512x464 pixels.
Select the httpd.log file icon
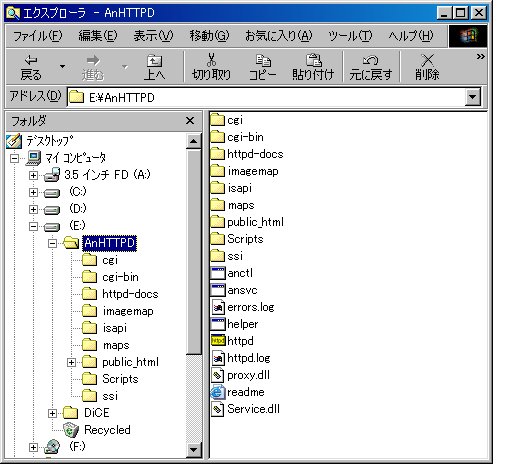[x=218, y=358]
